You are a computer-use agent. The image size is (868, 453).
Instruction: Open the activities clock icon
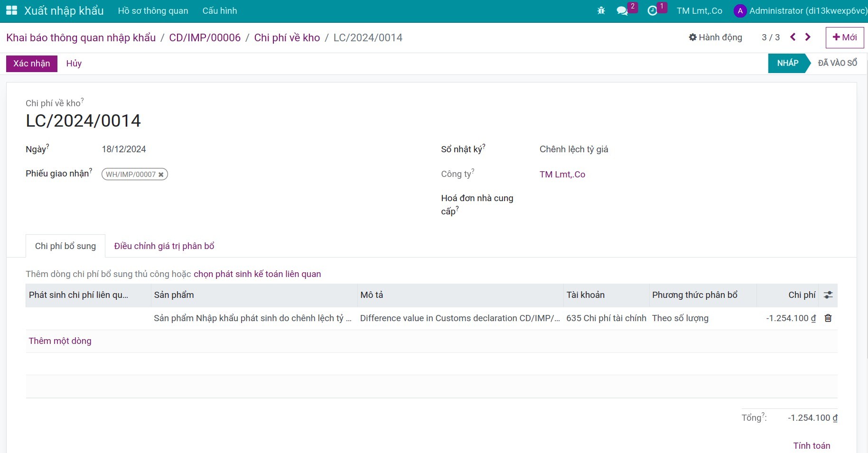653,10
